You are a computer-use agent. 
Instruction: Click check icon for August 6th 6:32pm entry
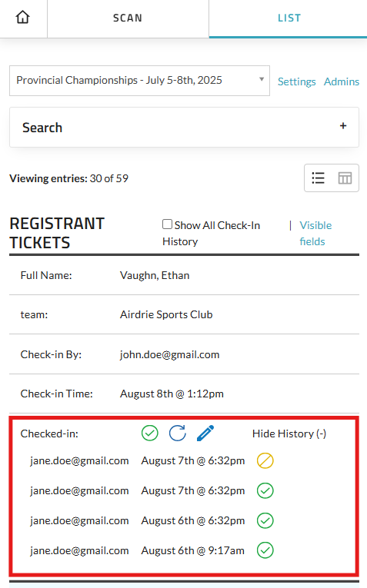[265, 520]
